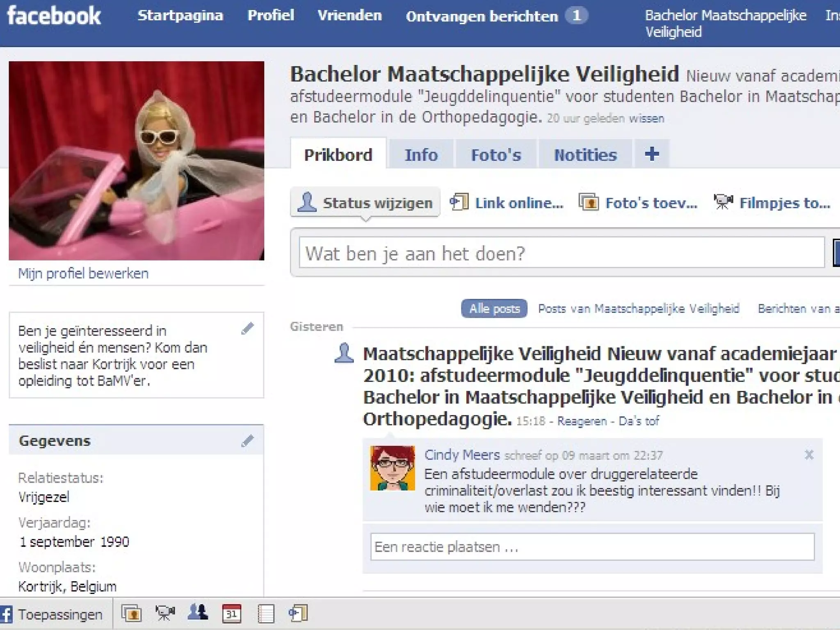
Task: Switch to the Info tab
Action: coord(421,155)
